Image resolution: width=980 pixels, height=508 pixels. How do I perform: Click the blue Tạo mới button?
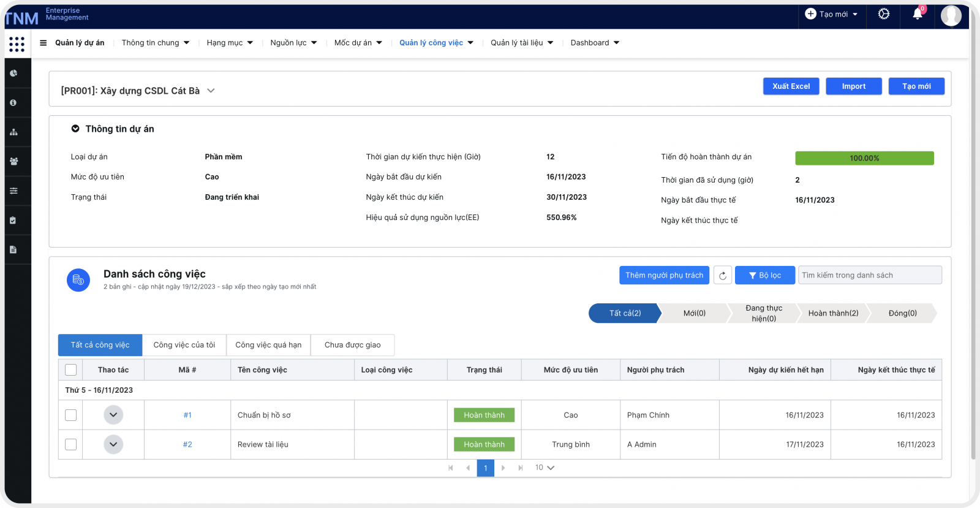(x=916, y=86)
